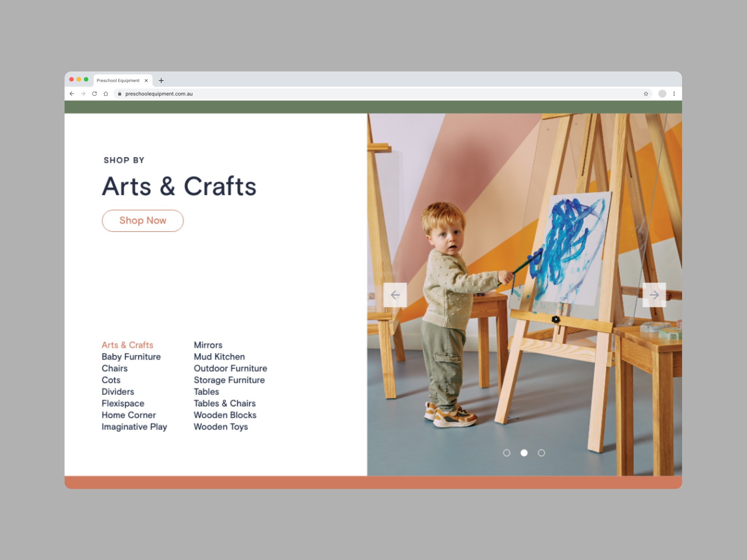Open a new tab with plus icon
747x560 pixels.
click(x=161, y=81)
